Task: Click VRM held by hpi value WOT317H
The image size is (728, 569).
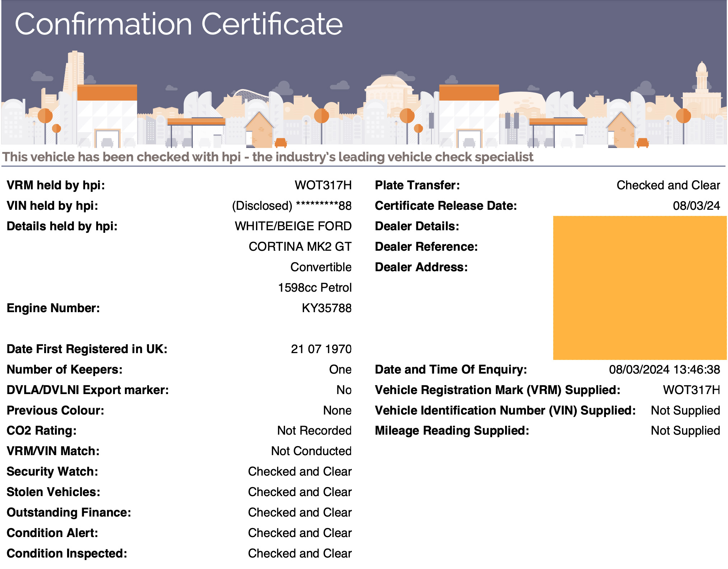Action: [323, 185]
